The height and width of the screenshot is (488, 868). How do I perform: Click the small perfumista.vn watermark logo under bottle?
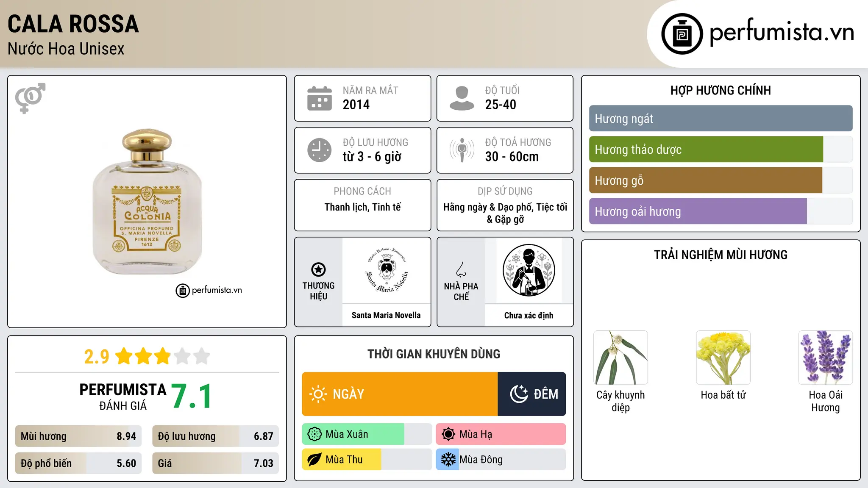pyautogui.click(x=209, y=291)
